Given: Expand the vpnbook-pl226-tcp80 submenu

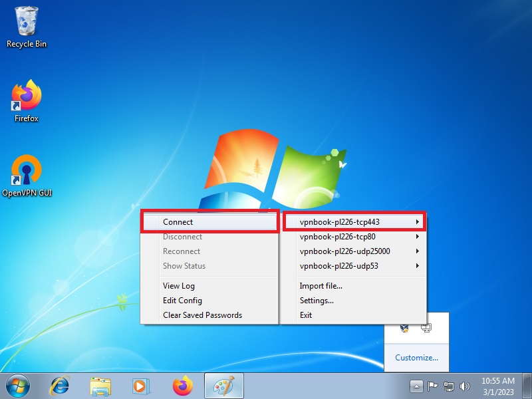Looking at the screenshot, I should pos(353,237).
